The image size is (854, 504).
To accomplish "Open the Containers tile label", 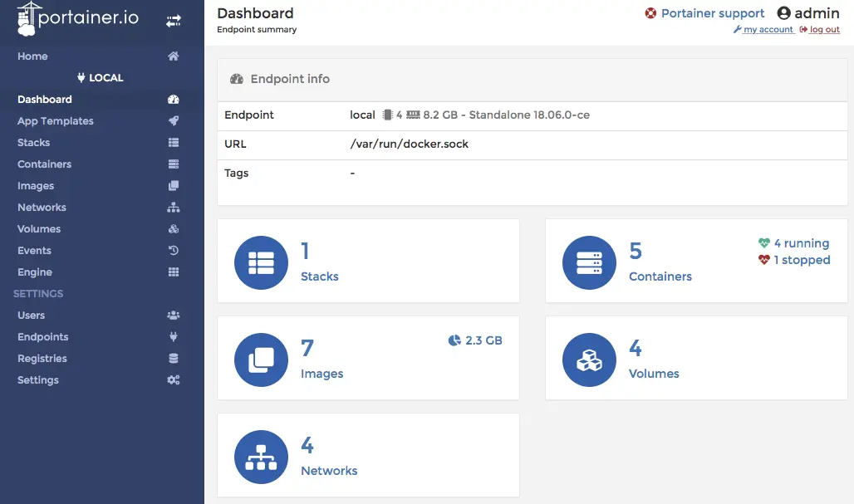I will (660, 276).
